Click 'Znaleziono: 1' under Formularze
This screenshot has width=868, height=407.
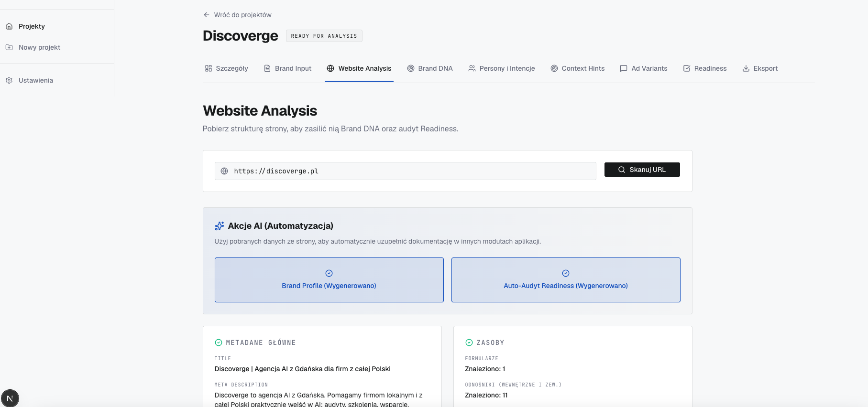click(485, 369)
